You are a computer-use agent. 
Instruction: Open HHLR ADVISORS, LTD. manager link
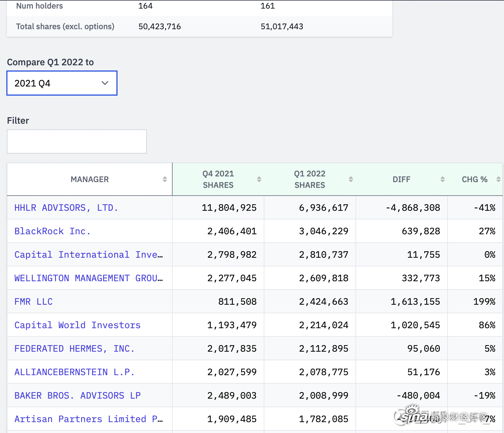tap(66, 208)
